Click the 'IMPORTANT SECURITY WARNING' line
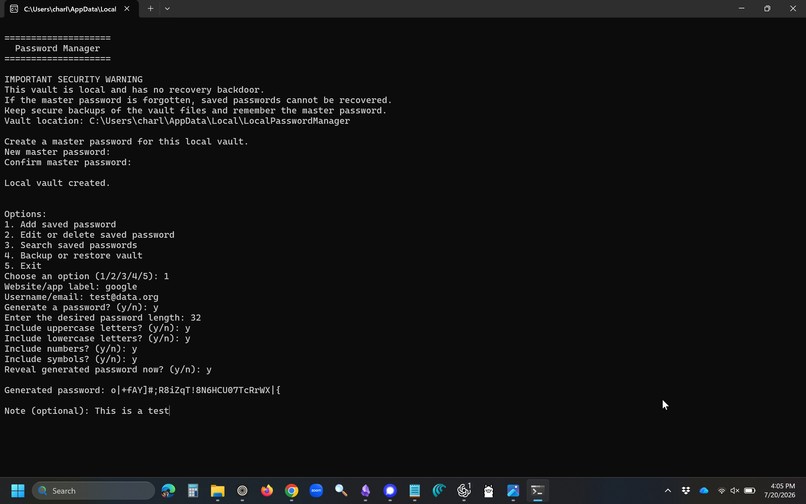The height and width of the screenshot is (504, 806). [74, 79]
